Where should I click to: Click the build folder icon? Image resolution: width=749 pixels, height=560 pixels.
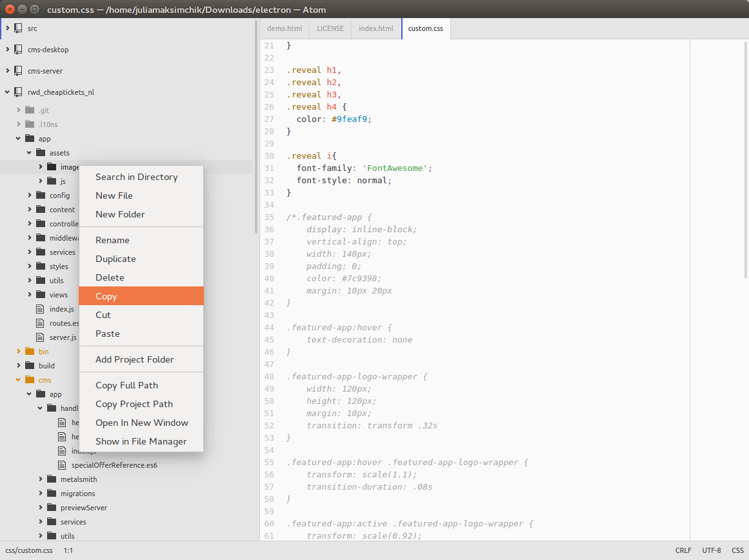pos(30,366)
